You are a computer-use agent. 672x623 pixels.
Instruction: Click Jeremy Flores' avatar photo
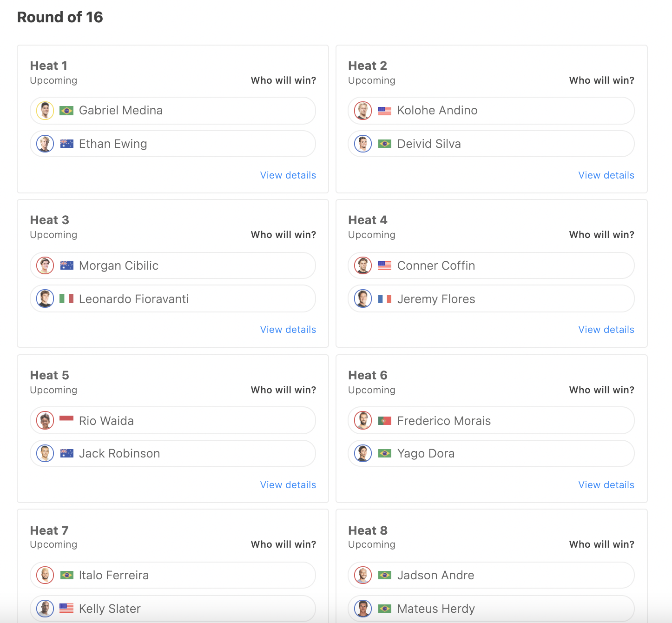363,298
